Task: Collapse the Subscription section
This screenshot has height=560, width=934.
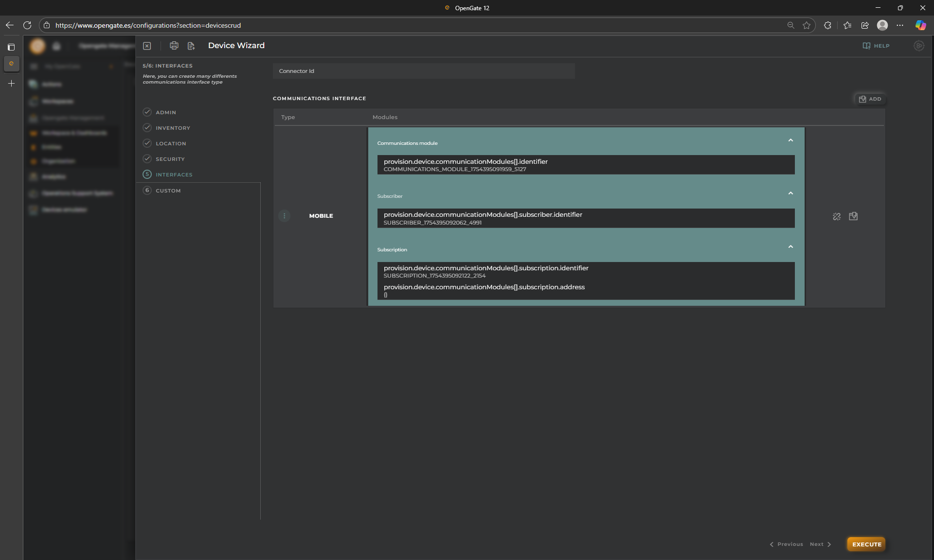Action: 790,247
